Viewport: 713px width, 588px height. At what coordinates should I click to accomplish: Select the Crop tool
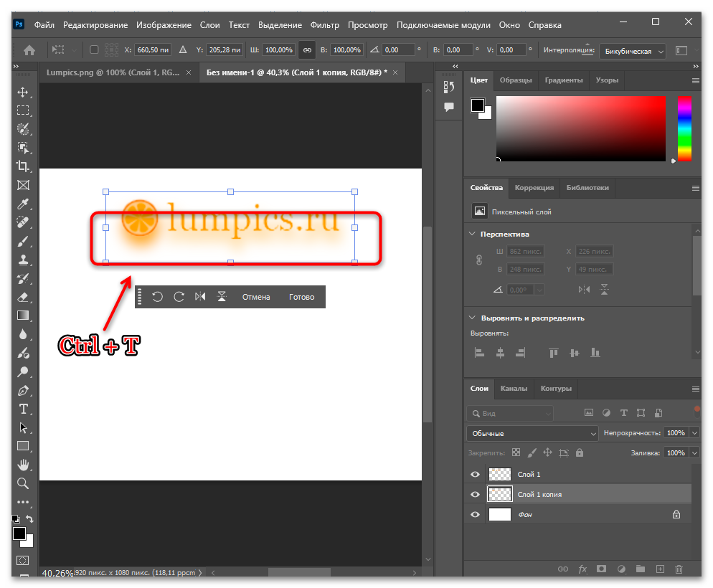coord(23,166)
